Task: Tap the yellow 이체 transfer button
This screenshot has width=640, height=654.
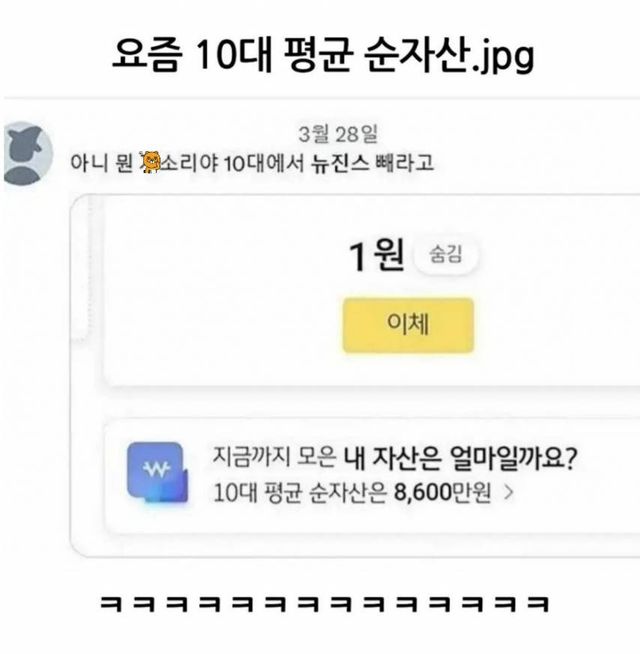Action: coord(408,325)
